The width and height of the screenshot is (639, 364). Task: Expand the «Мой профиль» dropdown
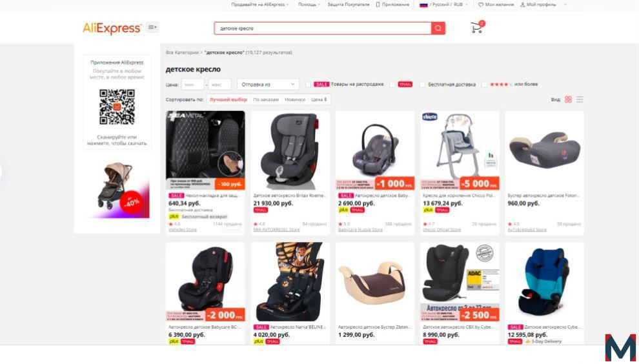tap(543, 5)
